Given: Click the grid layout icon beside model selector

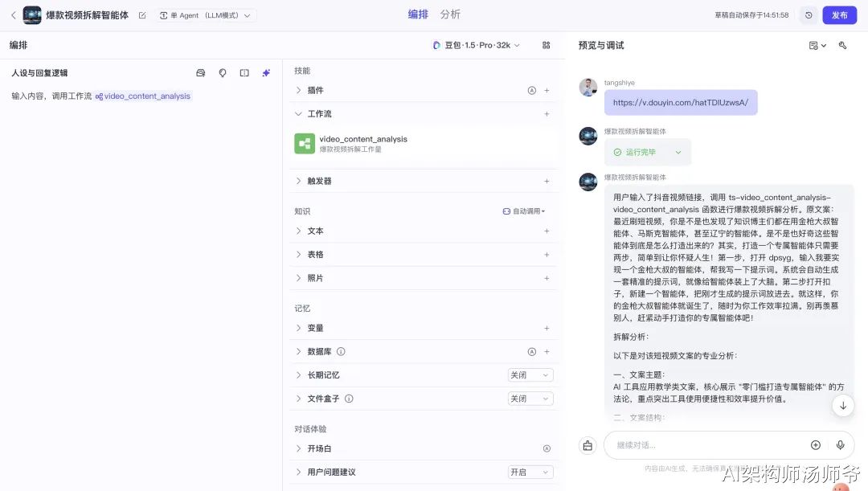Looking at the screenshot, I should [547, 45].
